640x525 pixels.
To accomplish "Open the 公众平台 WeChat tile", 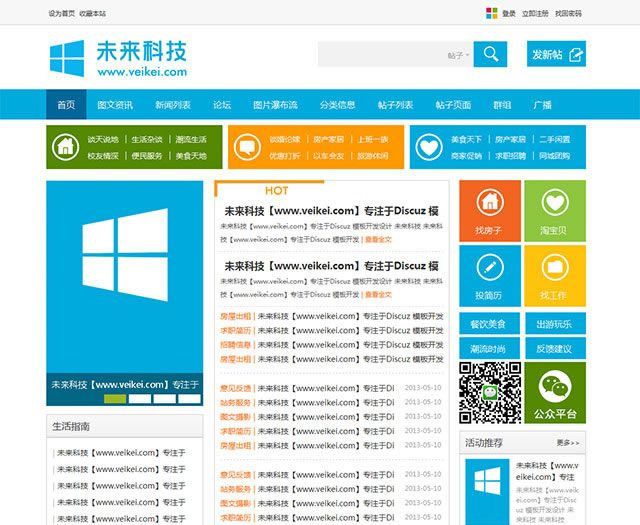I will pyautogui.click(x=555, y=393).
